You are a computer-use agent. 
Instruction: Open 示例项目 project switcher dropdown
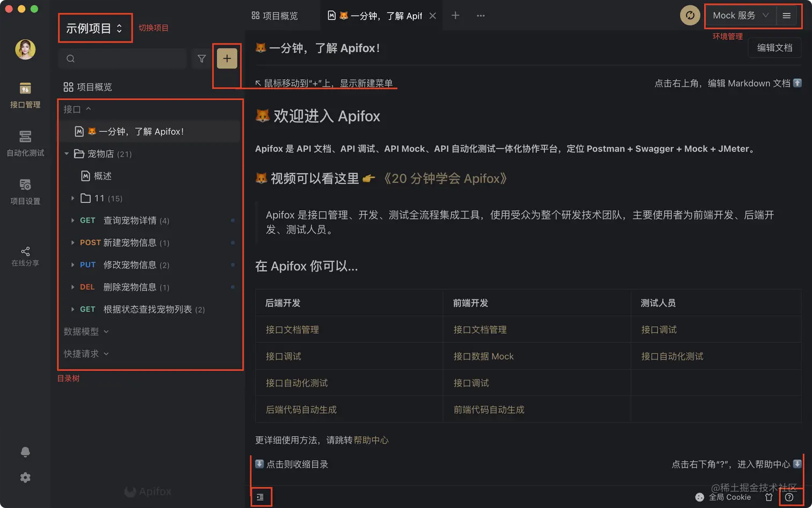coord(95,28)
